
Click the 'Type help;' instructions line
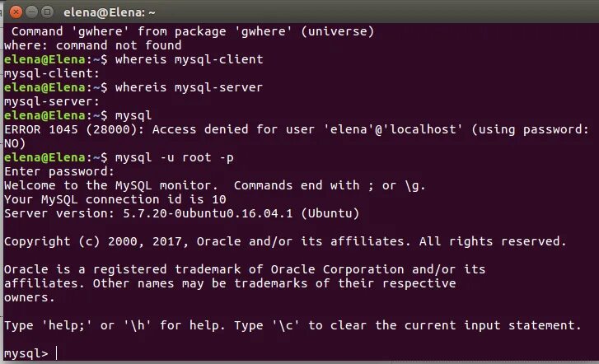pyautogui.click(x=298, y=325)
